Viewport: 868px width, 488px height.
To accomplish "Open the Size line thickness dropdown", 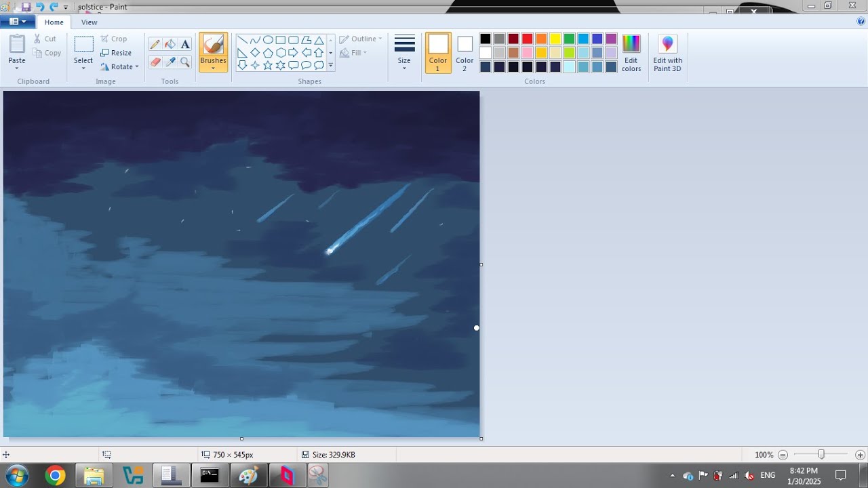I will pyautogui.click(x=404, y=53).
